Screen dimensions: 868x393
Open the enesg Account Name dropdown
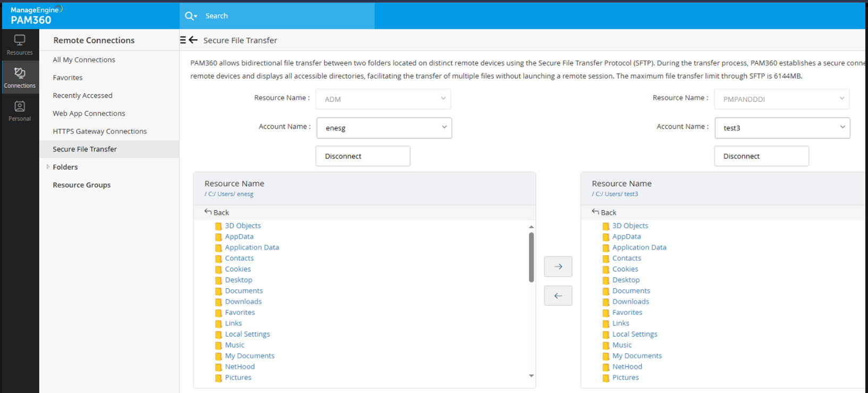(384, 128)
